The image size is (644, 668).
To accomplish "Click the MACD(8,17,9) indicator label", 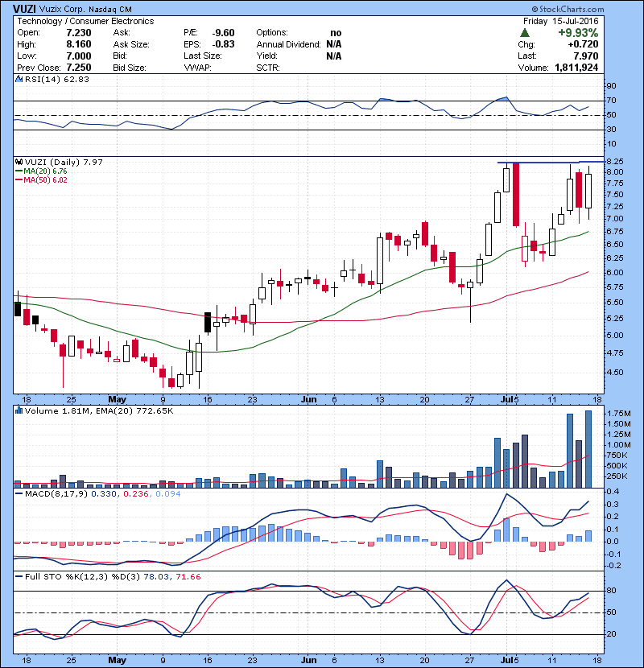I will [56, 494].
